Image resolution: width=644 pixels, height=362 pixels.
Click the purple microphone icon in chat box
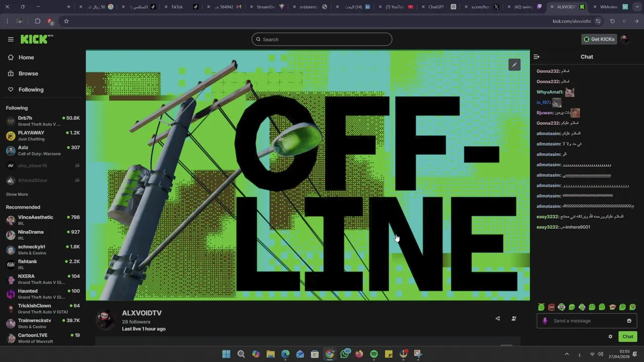pos(545,321)
